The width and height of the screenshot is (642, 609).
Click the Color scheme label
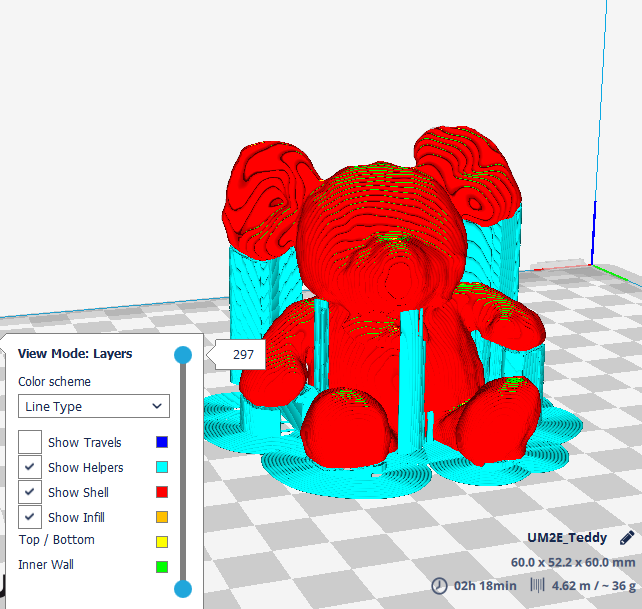coord(54,382)
